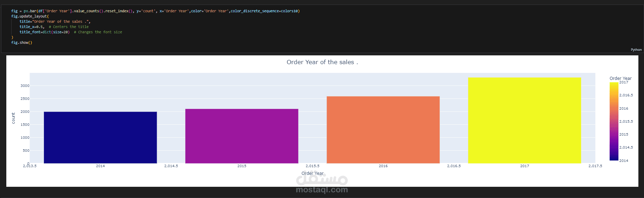Click the 'Order Year' x-axis title

point(312,173)
